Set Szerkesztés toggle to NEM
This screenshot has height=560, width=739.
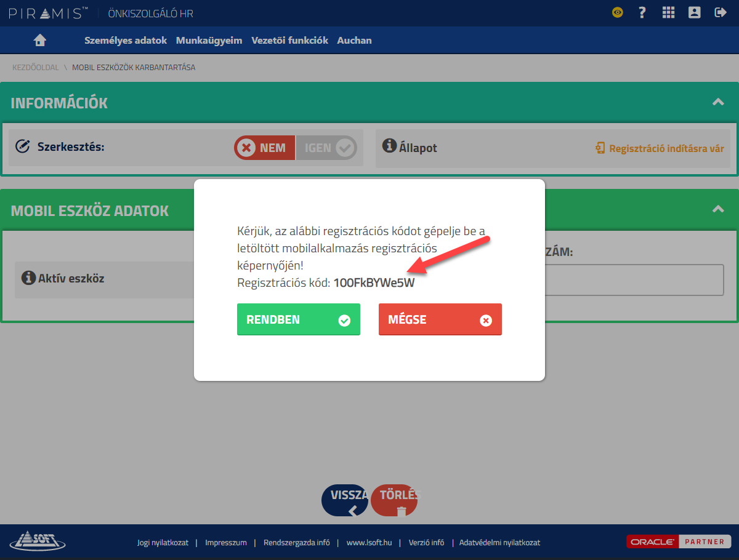click(x=265, y=148)
